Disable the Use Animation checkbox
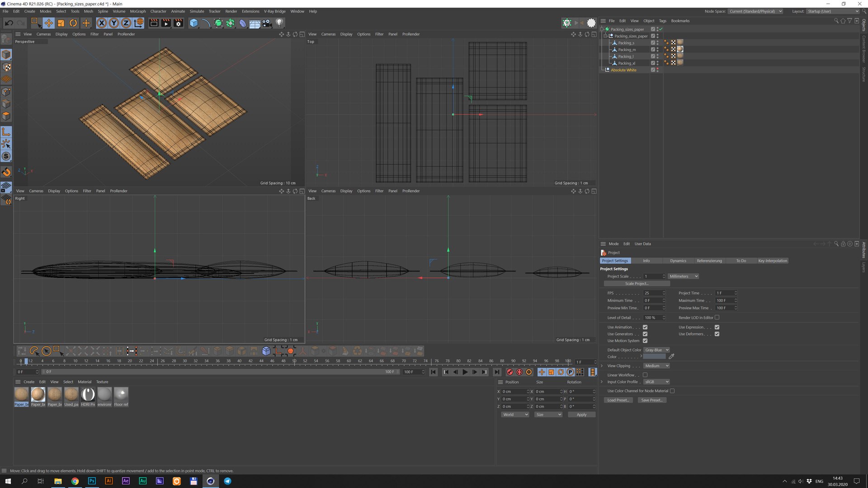Image resolution: width=868 pixels, height=488 pixels. pos(645,327)
